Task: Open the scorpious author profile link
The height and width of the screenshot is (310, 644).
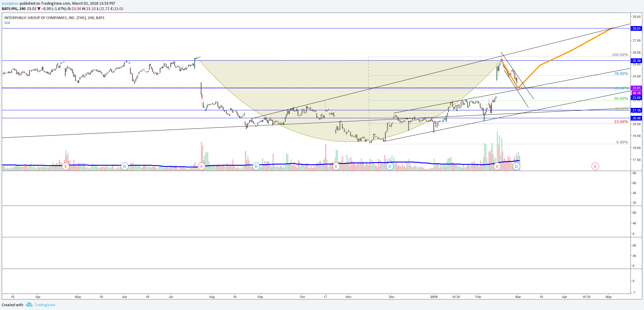Action: coord(10,4)
